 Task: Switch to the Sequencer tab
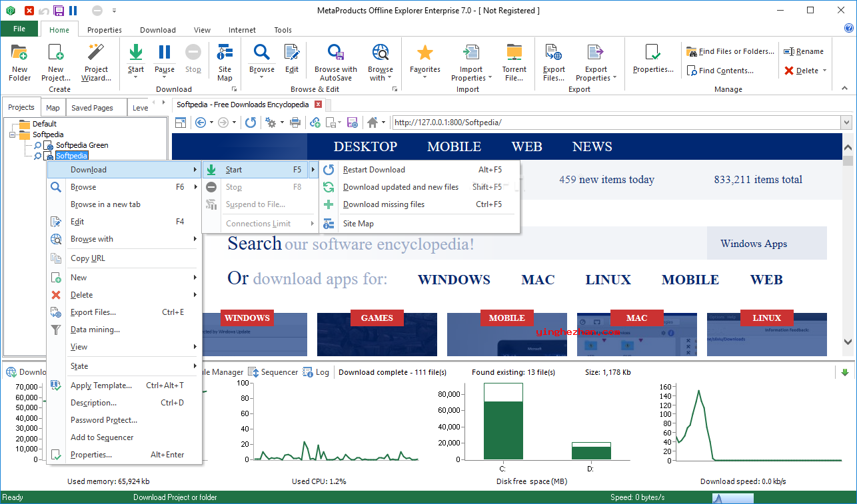coord(273,372)
